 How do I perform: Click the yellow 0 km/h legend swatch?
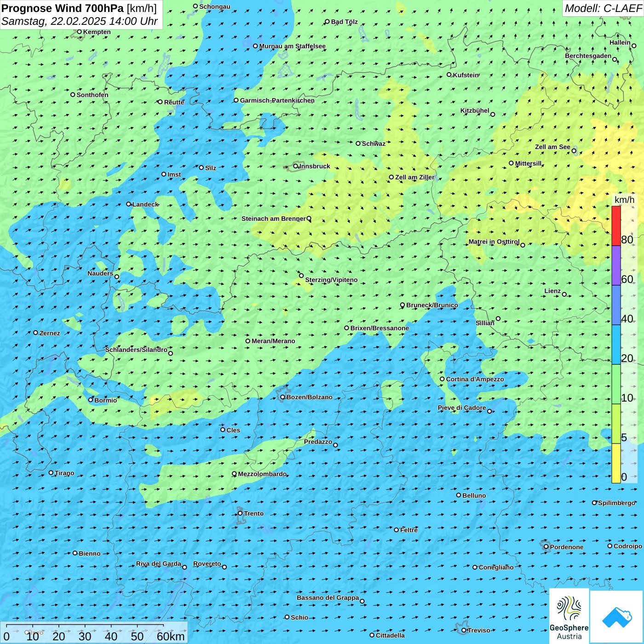click(616, 463)
